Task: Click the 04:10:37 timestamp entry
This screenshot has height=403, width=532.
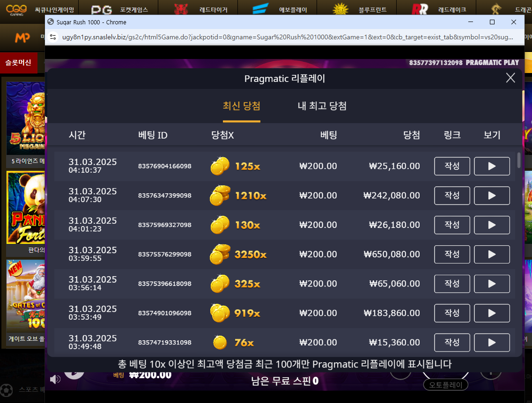Action: click(85, 170)
